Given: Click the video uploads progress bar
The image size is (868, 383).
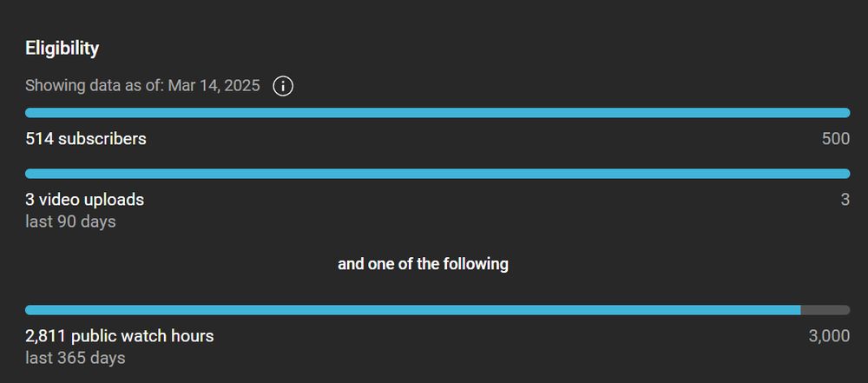Looking at the screenshot, I should [437, 174].
